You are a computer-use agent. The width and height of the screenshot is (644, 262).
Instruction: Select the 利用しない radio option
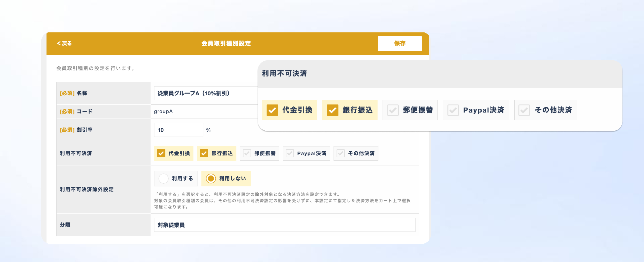[211, 178]
